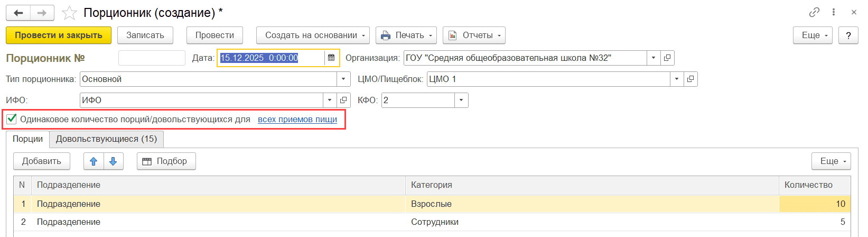Open the Печать dropdown menu
This screenshot has height=237, width=868.
[x=406, y=35]
